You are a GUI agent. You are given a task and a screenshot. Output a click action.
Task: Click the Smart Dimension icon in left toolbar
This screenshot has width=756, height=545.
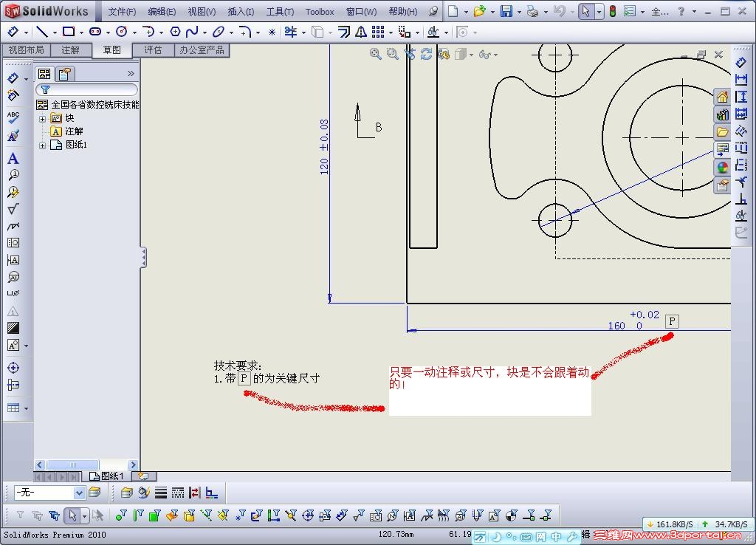pos(13,78)
